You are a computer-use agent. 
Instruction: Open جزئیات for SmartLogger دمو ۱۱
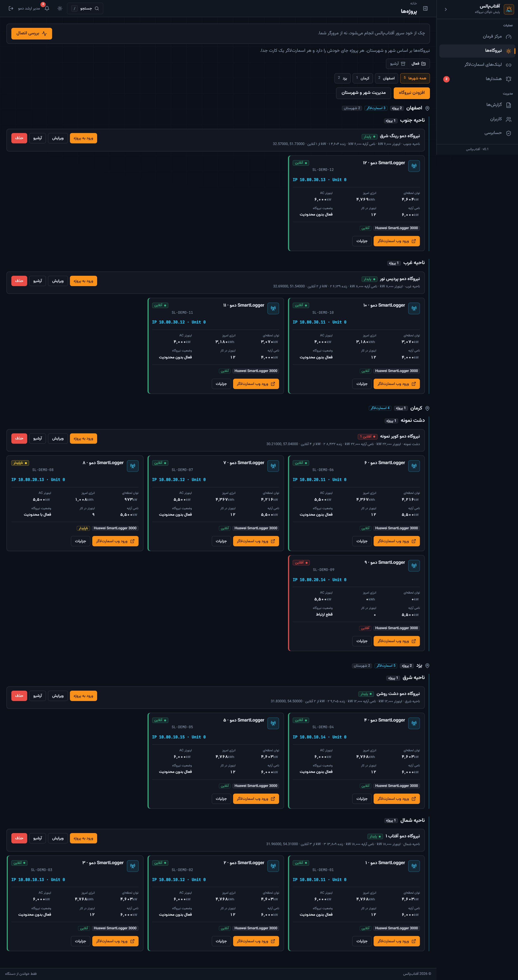coord(221,384)
